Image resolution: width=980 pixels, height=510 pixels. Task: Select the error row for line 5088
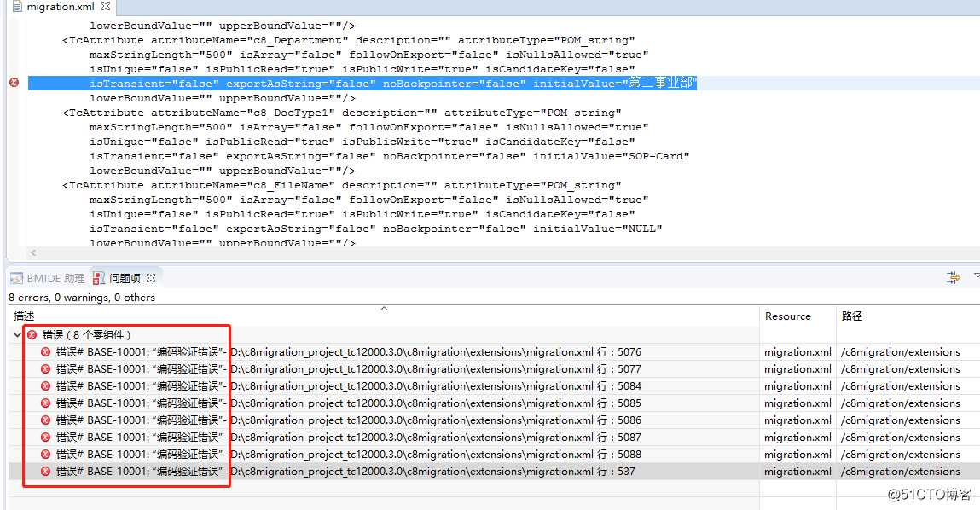click(494, 455)
